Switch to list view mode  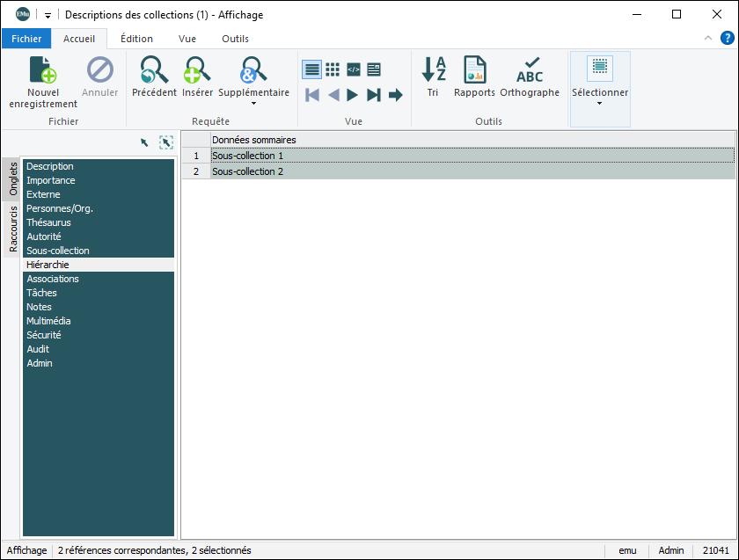(x=311, y=69)
